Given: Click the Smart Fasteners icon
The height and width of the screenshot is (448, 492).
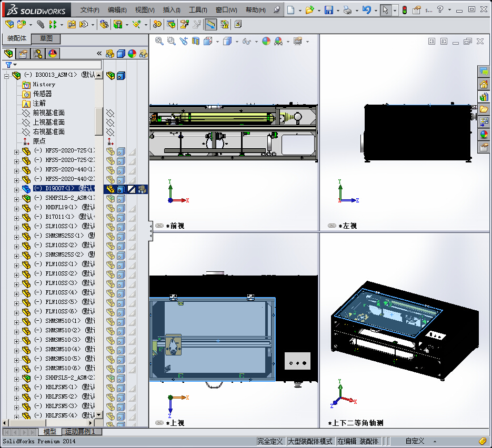Looking at the screenshot, I should click(72, 24).
